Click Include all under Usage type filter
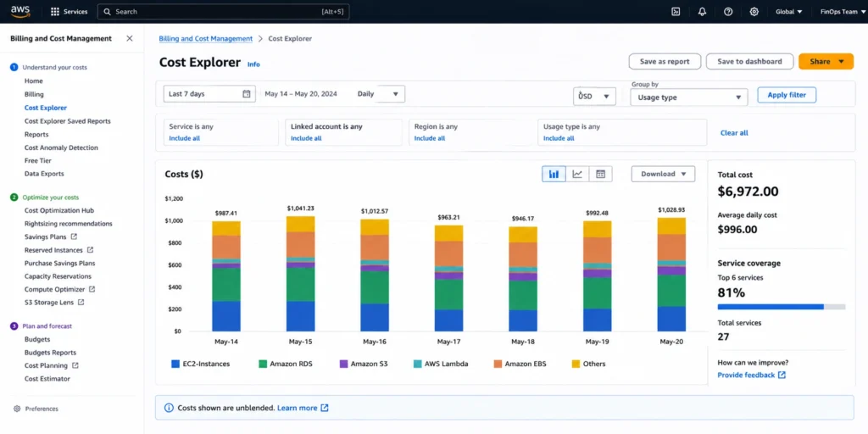The width and height of the screenshot is (868, 434). pyautogui.click(x=559, y=138)
